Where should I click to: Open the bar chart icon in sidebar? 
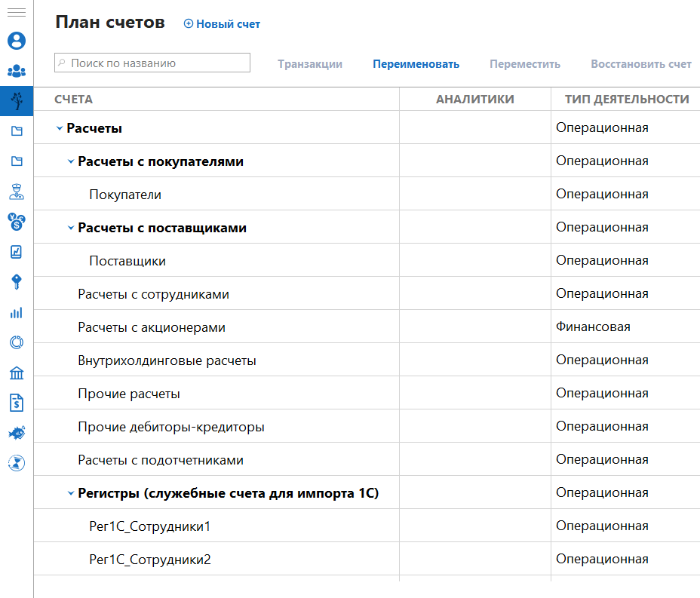(x=16, y=312)
